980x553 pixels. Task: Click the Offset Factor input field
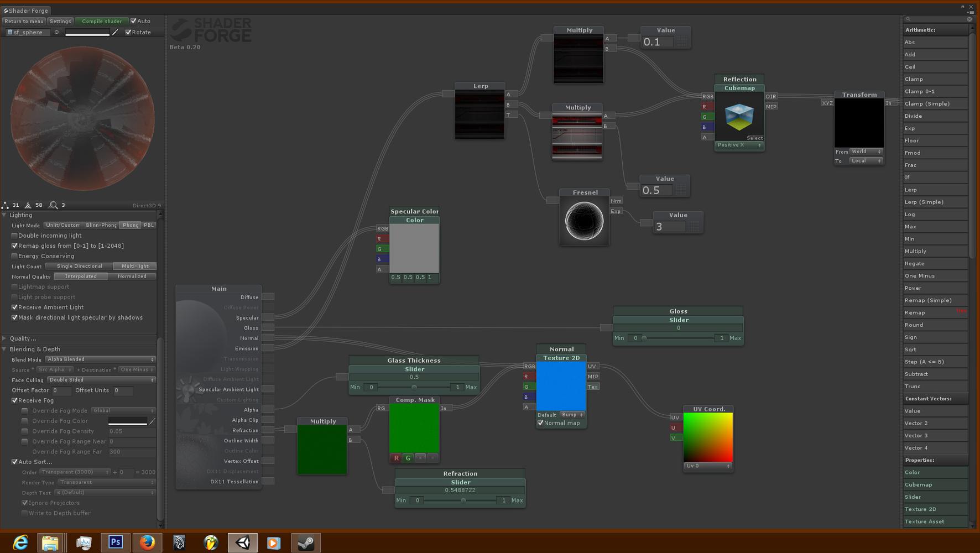point(61,390)
